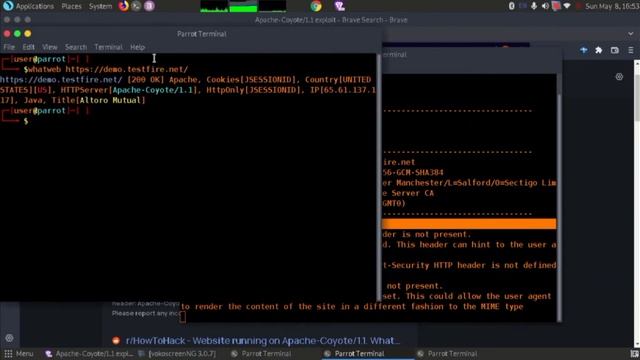Click the orange highlighted bar in background terminal
This screenshot has height=360, width=640.
coord(469,224)
